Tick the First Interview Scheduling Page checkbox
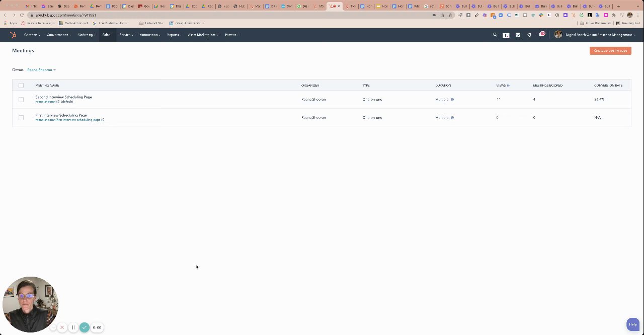The height and width of the screenshot is (335, 644). [x=21, y=118]
